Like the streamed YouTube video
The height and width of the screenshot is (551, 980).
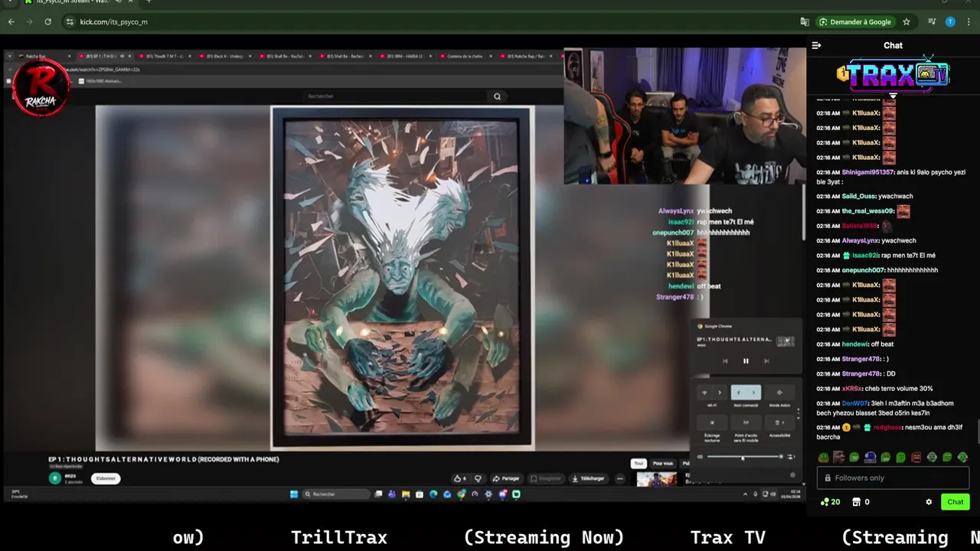coord(460,478)
